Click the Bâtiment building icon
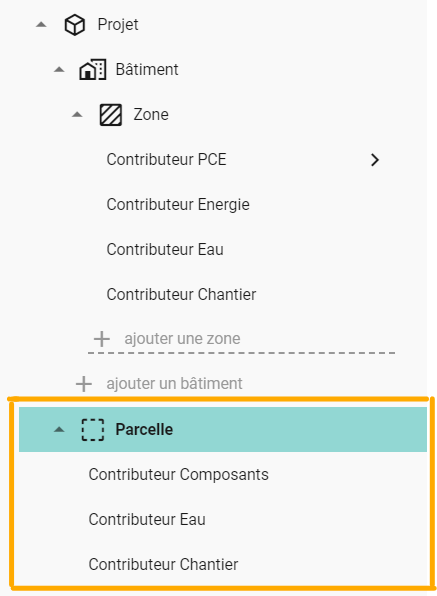The image size is (437, 596). pos(92,70)
